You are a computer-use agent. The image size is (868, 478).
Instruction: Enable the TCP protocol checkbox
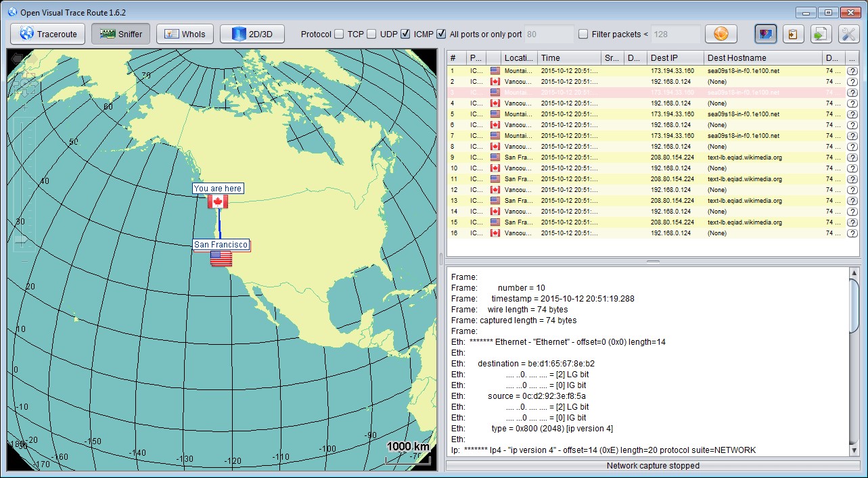[339, 34]
